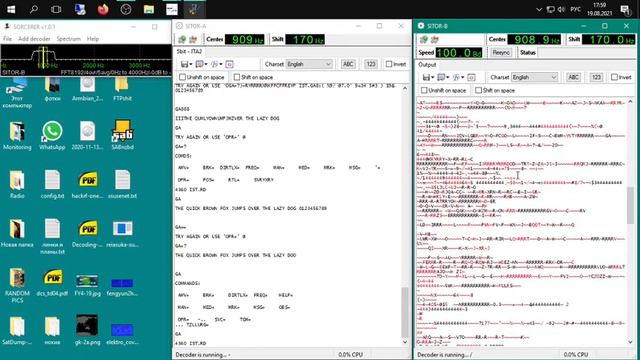This screenshot has width=640, height=360.
Task: Click the font style icon in SITOR-B toolbar
Action: click(456, 78)
